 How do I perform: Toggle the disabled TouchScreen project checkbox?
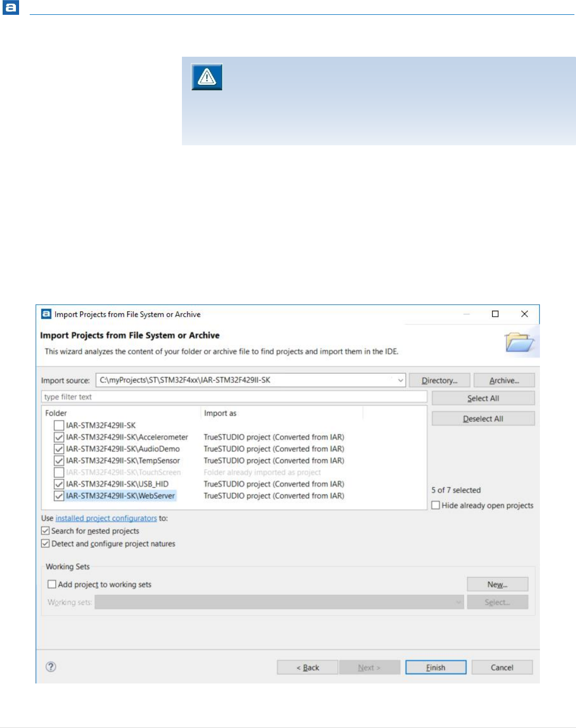[59, 472]
